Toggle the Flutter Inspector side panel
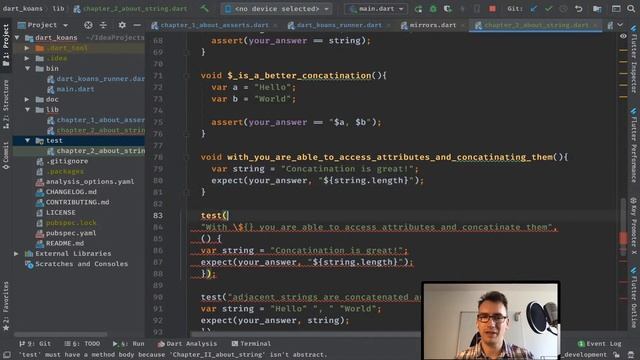640x360 pixels. (634, 59)
